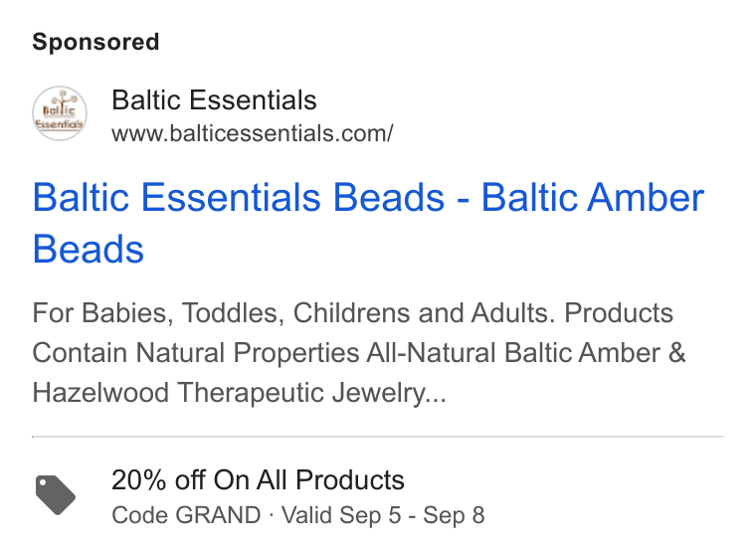The image size is (756, 553).
Task: Click the 20% figure in the offer title
Action: coord(139,480)
